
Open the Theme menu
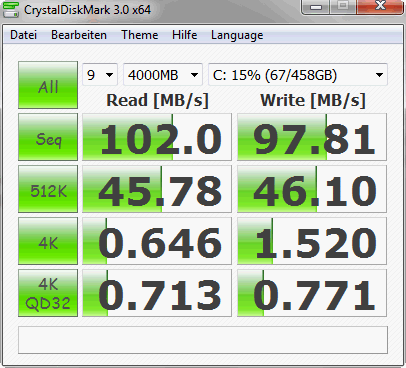pyautogui.click(x=140, y=35)
